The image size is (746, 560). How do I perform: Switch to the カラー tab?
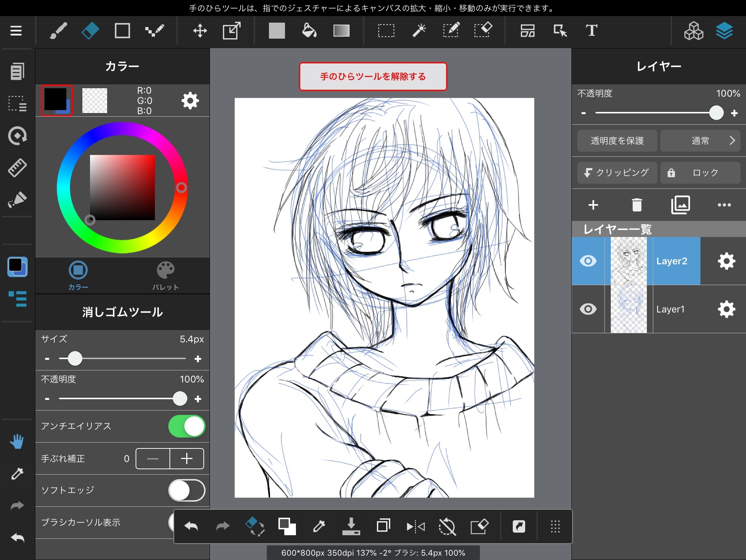coord(78,276)
